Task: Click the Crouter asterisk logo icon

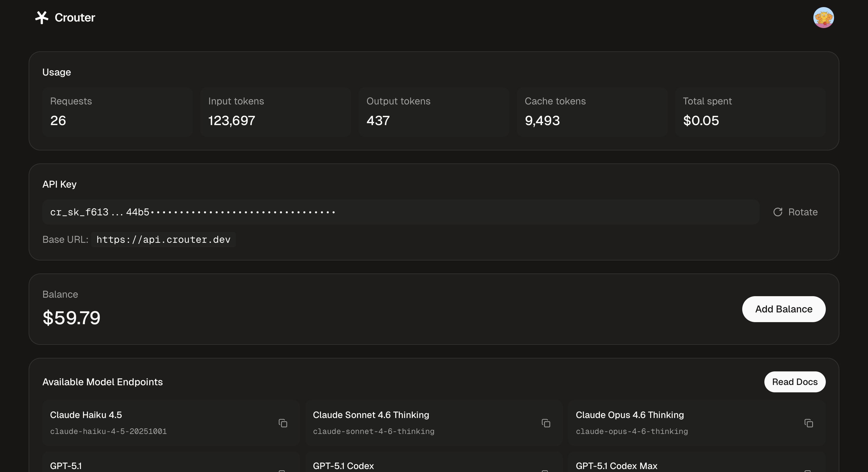Action: tap(42, 17)
